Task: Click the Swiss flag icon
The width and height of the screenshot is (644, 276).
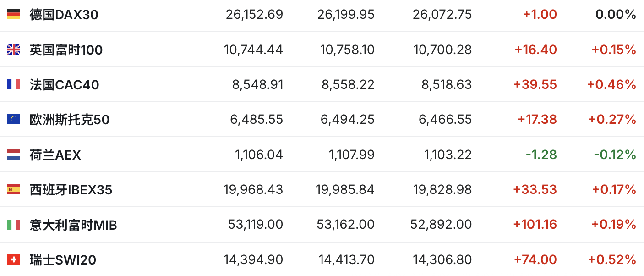Action: (14, 260)
